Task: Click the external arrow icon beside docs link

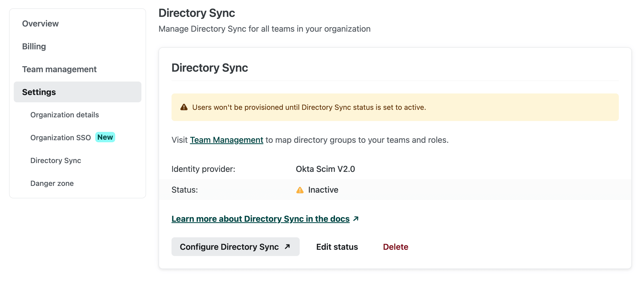Action: pos(356,219)
